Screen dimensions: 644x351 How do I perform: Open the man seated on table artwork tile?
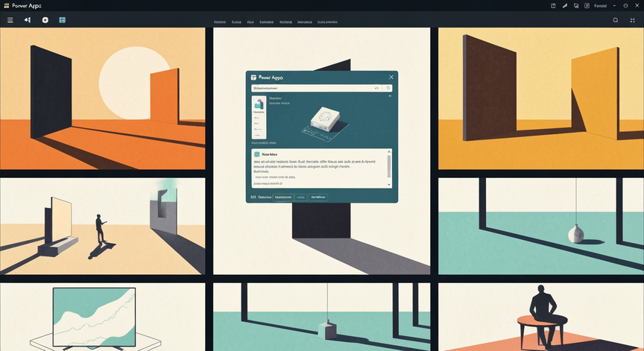coord(541,317)
